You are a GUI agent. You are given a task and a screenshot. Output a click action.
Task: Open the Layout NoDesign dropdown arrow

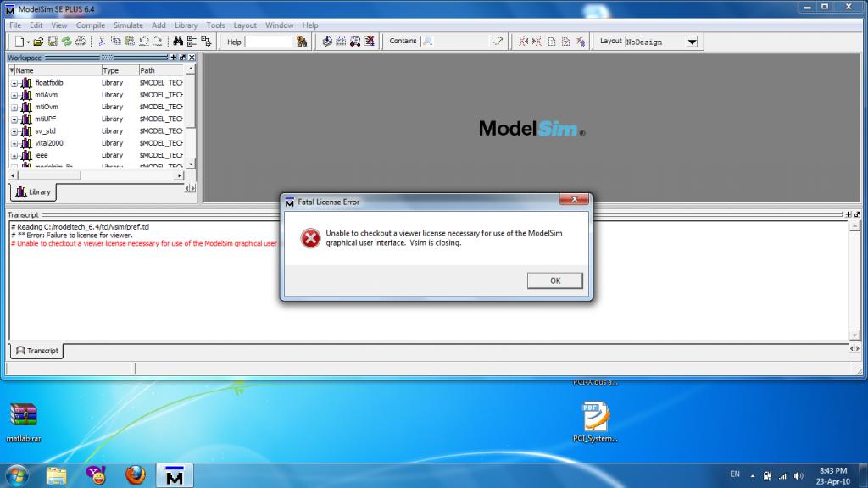pos(692,42)
